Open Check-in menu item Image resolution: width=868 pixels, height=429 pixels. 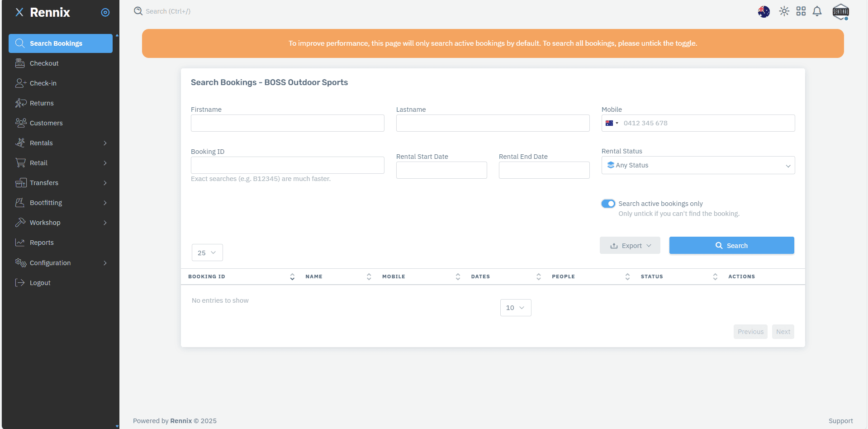tap(61, 83)
